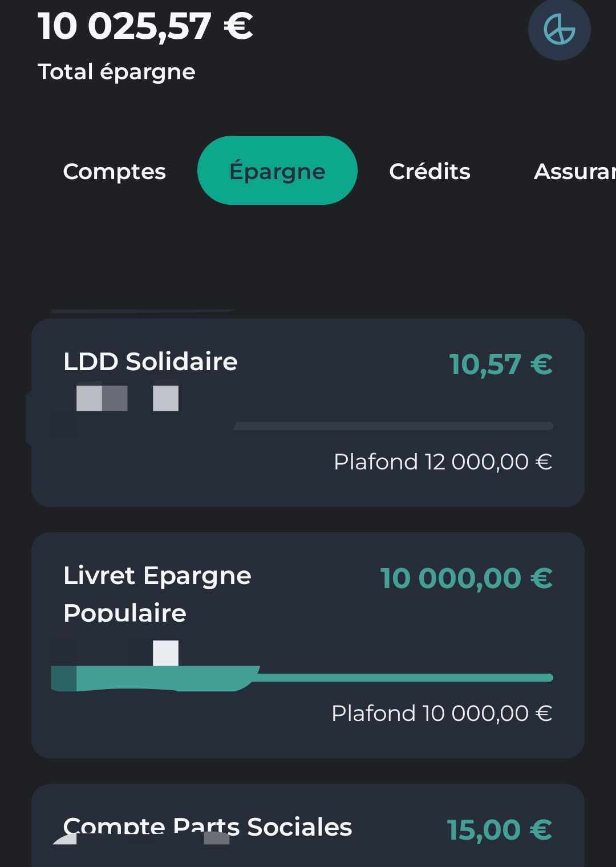616x867 pixels.
Task: Open the LDD Solidaire account card
Action: point(308,412)
